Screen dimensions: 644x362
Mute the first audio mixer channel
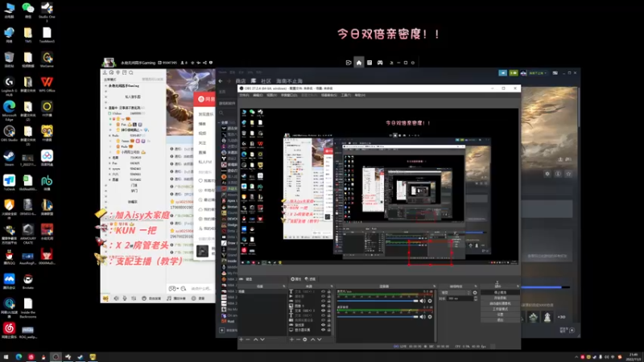click(x=423, y=301)
